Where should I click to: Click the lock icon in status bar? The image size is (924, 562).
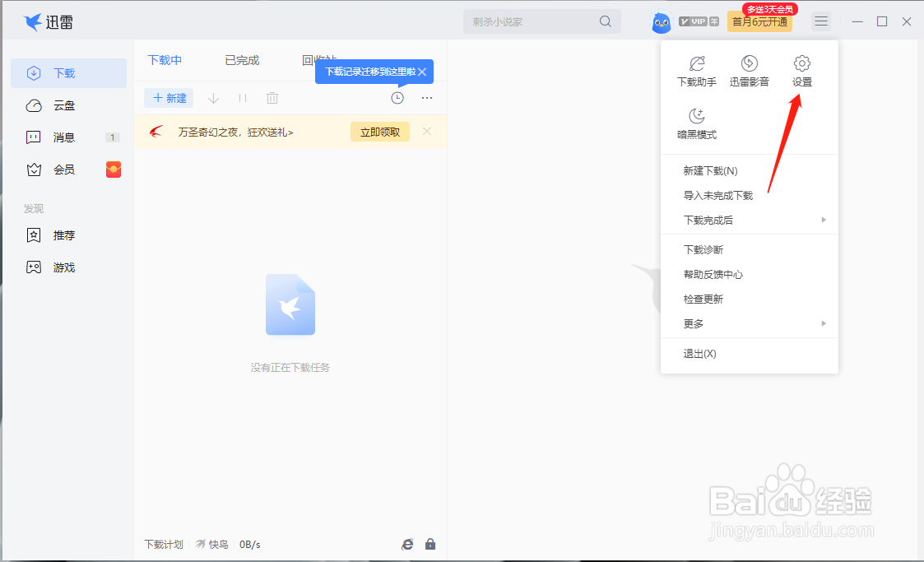tap(430, 545)
